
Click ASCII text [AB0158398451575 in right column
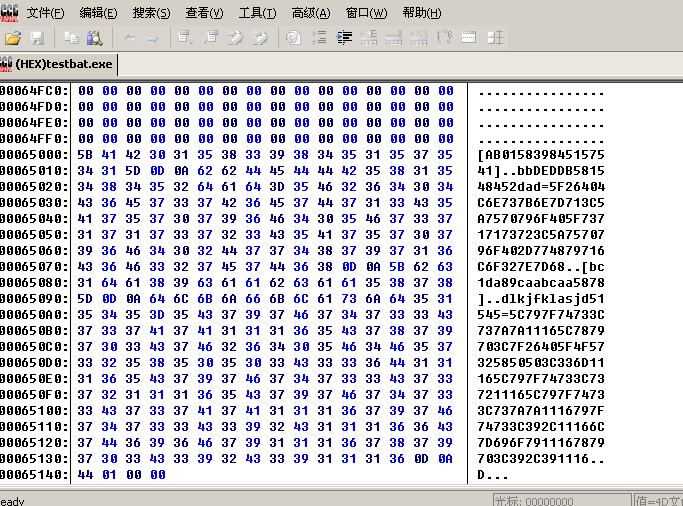tap(541, 155)
